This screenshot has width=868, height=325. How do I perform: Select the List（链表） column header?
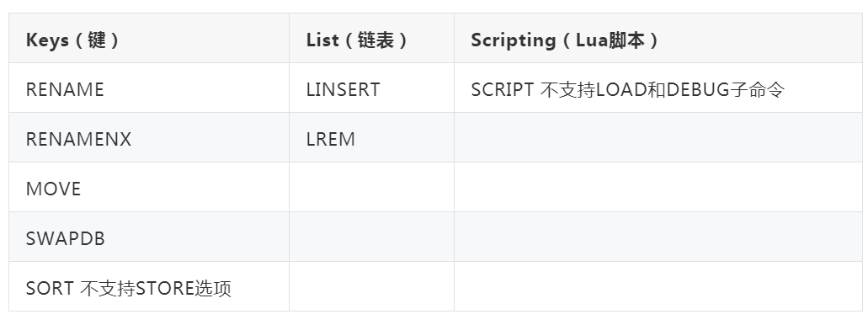[371, 38]
